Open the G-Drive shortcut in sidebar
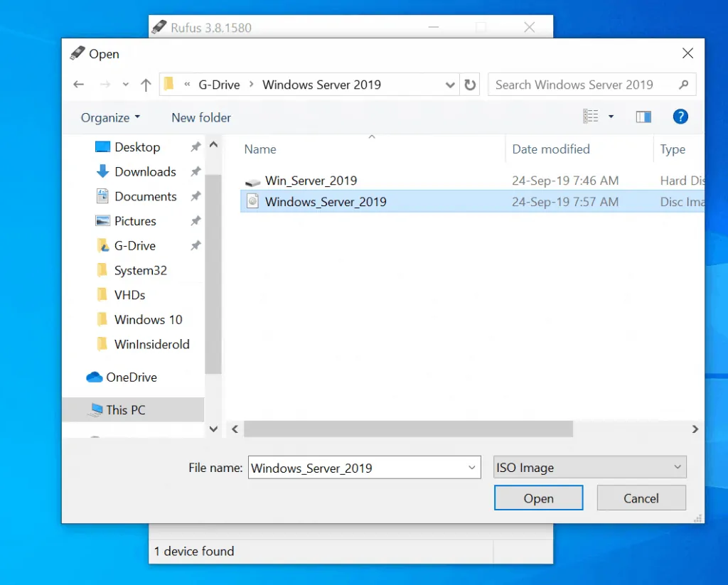728x585 pixels. point(134,245)
